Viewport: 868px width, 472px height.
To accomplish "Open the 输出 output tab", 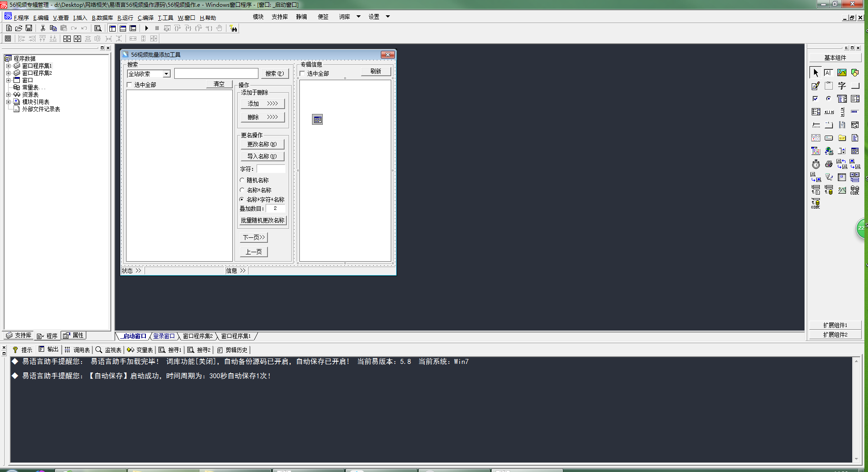I will tap(49, 349).
